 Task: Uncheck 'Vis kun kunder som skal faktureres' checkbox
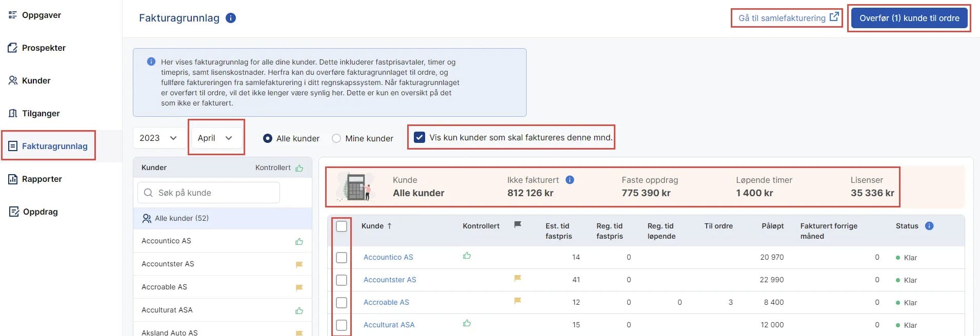click(419, 137)
